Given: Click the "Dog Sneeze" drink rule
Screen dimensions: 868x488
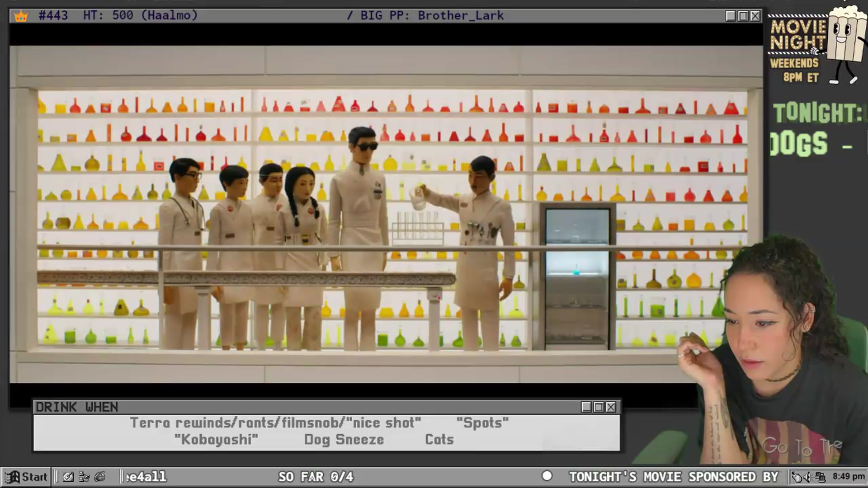Looking at the screenshot, I should pyautogui.click(x=344, y=440).
